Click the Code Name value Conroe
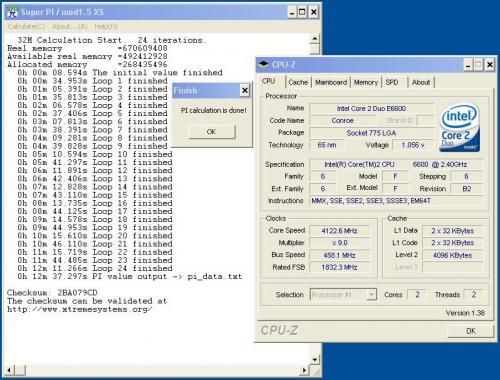Viewport: 500px width, 380px height. [x=343, y=121]
